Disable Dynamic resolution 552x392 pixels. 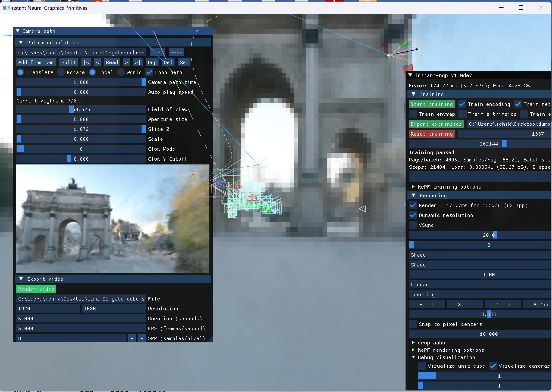(x=413, y=215)
